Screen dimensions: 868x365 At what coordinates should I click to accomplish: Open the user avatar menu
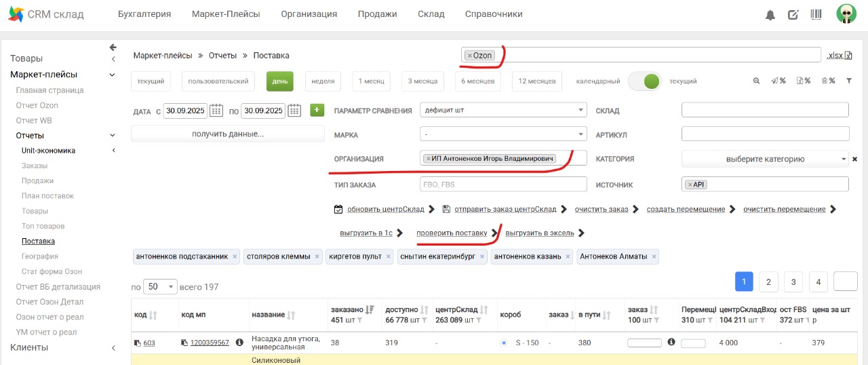[846, 14]
